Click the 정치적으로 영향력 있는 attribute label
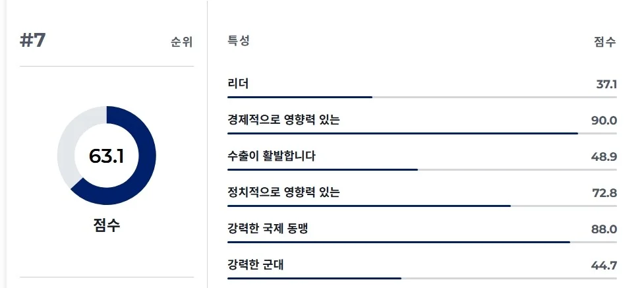This screenshot has height=288, width=644. 283,192
